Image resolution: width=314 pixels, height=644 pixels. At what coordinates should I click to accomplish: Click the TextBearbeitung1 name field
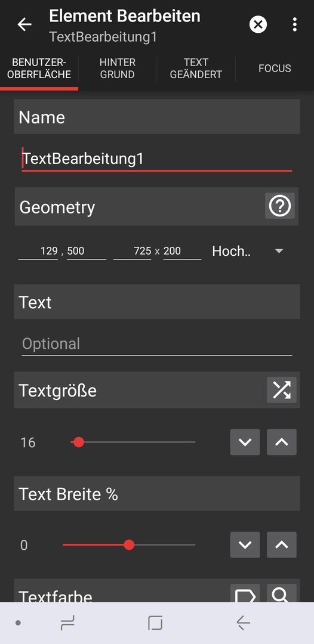tap(157, 159)
